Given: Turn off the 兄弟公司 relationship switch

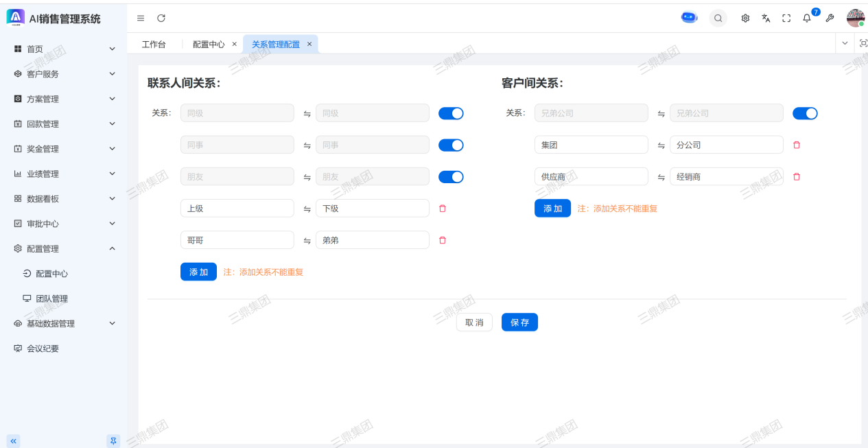Looking at the screenshot, I should pyautogui.click(x=805, y=113).
